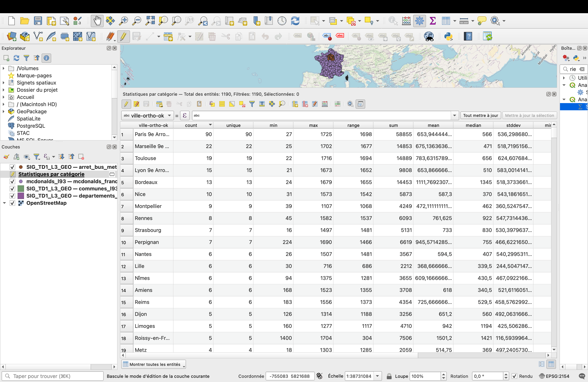Expand the GeoPackage tree item
This screenshot has width=588, height=382.
pos(3,111)
